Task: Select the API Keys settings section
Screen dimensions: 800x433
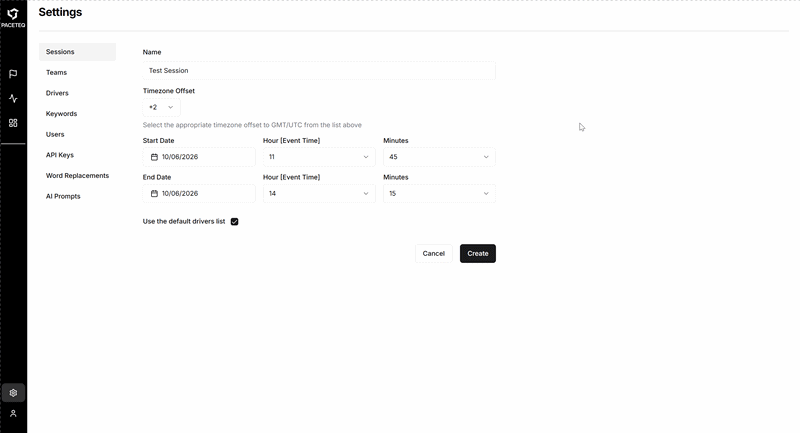Action: 78,155
